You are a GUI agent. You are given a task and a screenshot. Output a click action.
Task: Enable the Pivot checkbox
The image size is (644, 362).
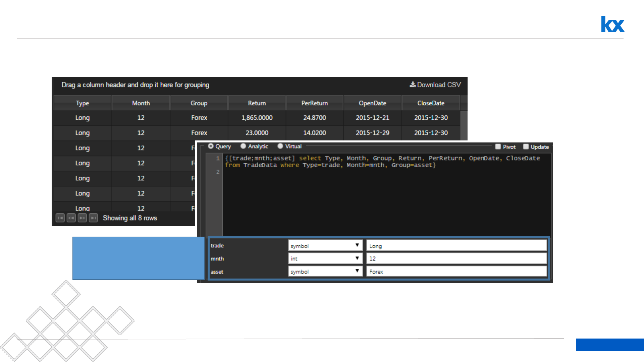pyautogui.click(x=498, y=146)
